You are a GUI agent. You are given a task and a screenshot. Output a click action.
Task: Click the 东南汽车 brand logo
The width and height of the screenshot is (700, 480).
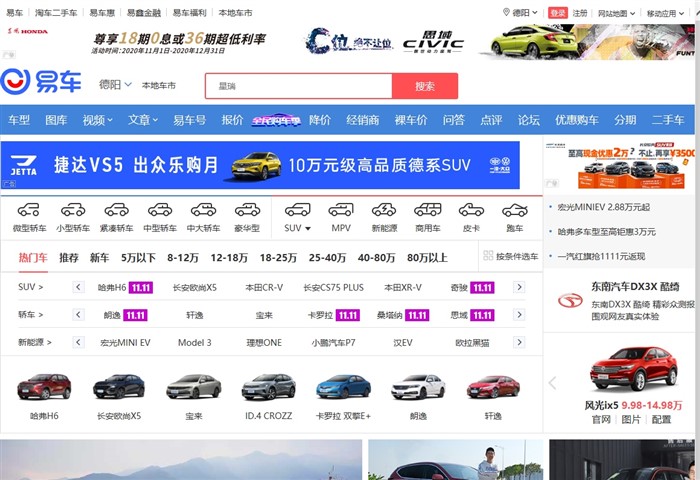pos(570,301)
